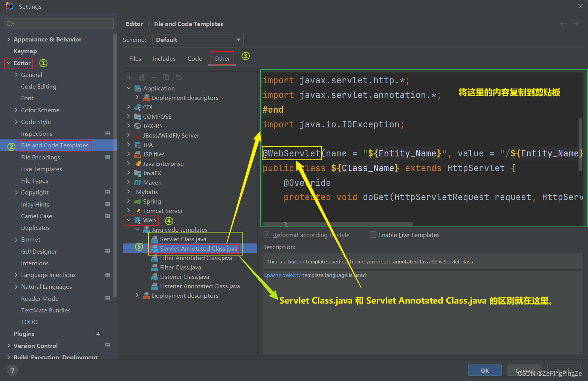Select Servlet Annotated Class.java template
588x381 pixels.
pos(199,249)
